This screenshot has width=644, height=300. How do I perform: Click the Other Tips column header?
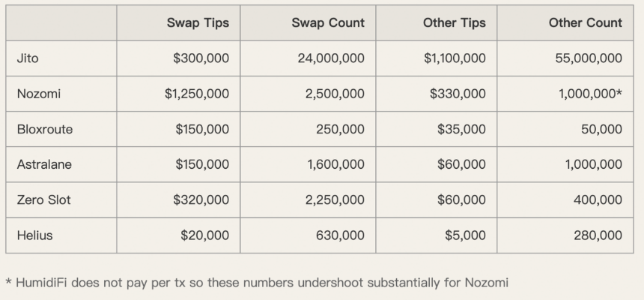(454, 22)
